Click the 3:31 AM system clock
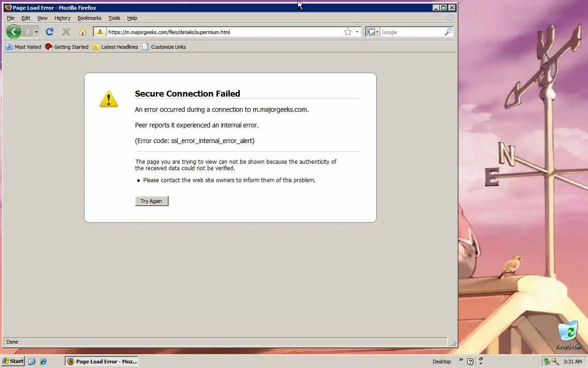The height and width of the screenshot is (368, 588). [572, 362]
